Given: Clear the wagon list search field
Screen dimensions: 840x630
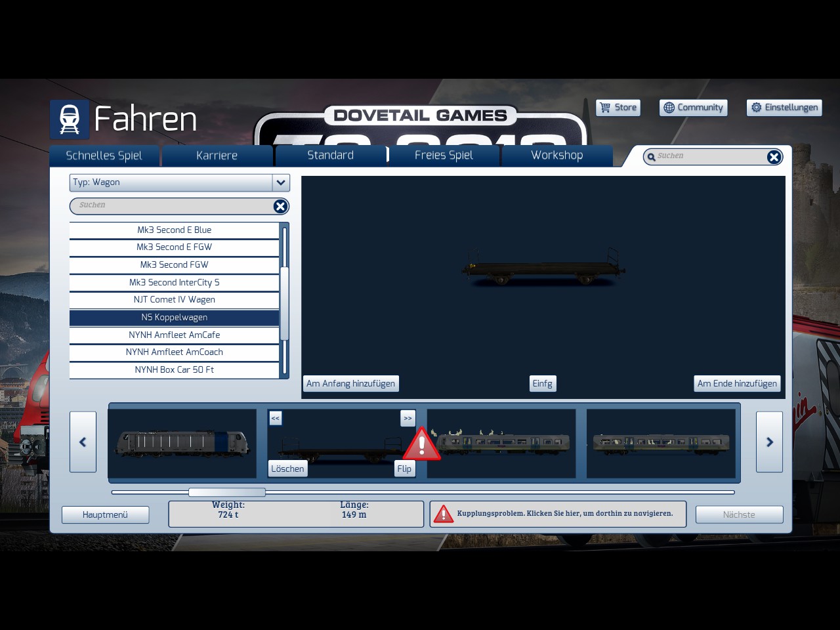Looking at the screenshot, I should coord(280,206).
